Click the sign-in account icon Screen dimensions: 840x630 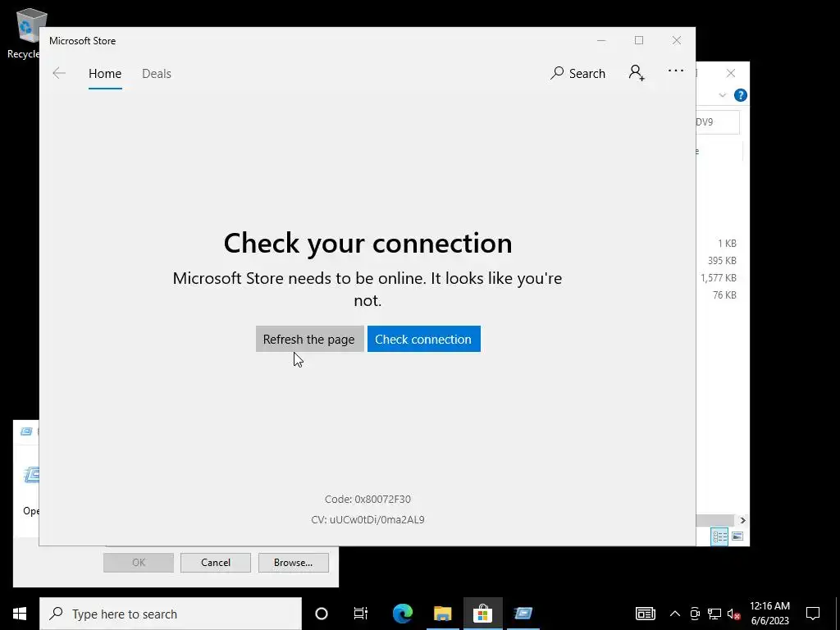coord(637,73)
